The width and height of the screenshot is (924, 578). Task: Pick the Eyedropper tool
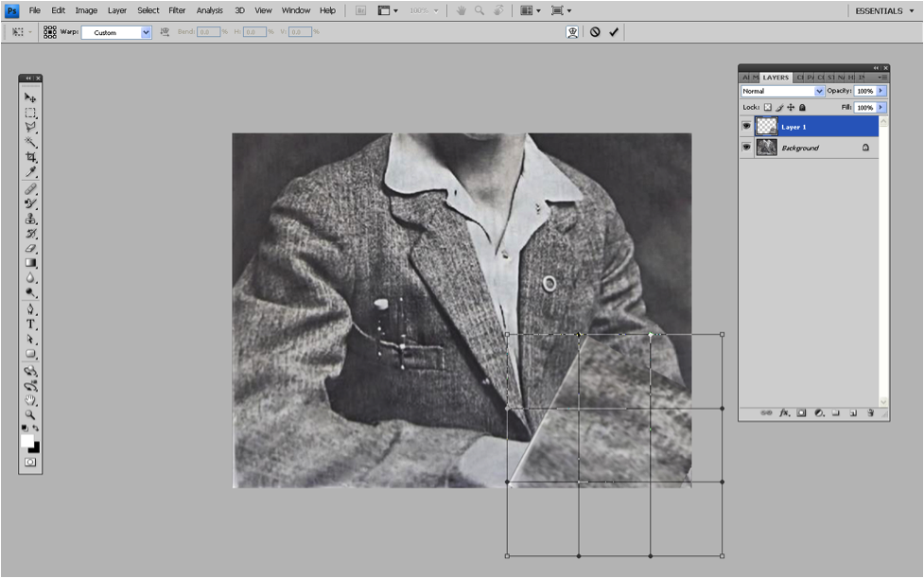pyautogui.click(x=30, y=172)
